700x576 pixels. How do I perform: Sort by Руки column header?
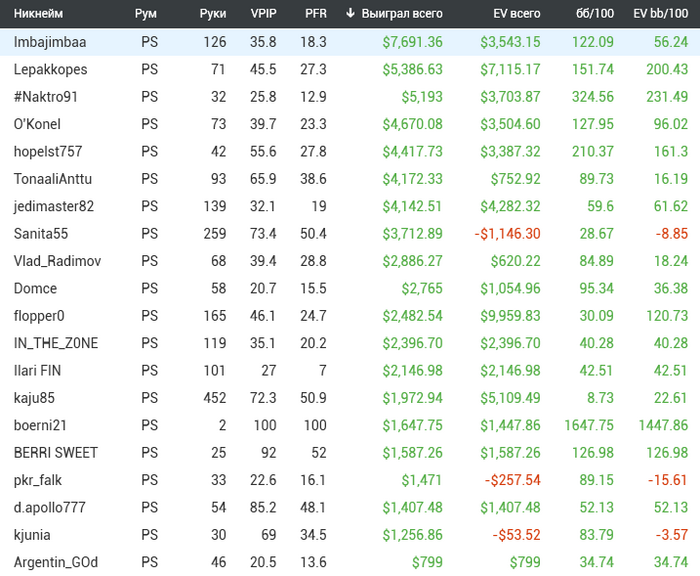click(213, 13)
